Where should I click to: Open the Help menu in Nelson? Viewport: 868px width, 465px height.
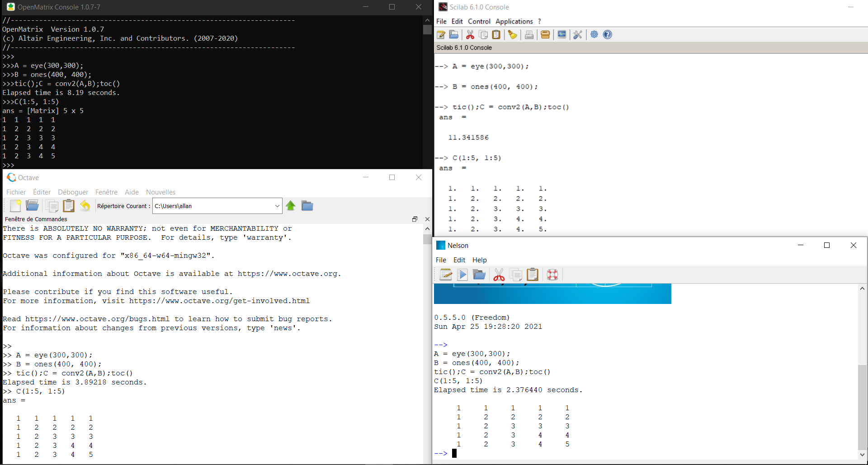pyautogui.click(x=480, y=260)
